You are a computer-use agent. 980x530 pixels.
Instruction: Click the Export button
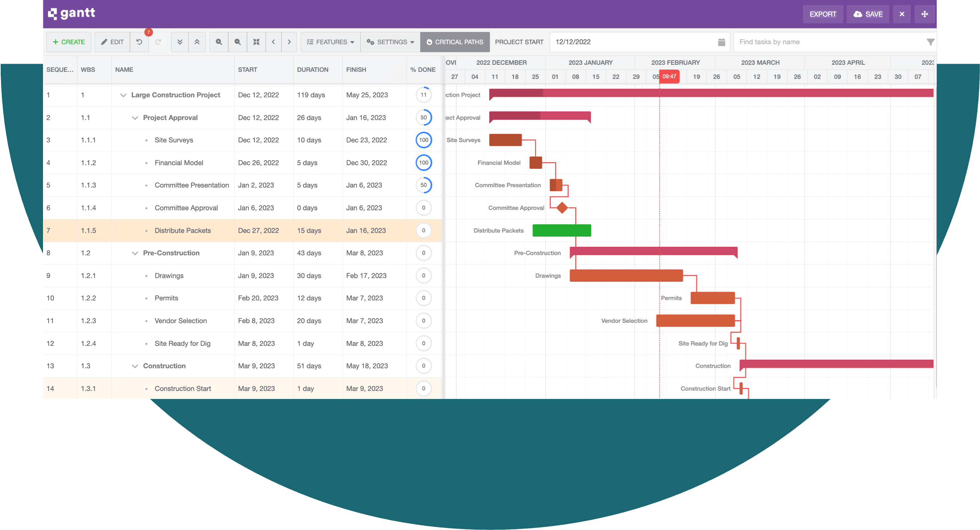(823, 14)
